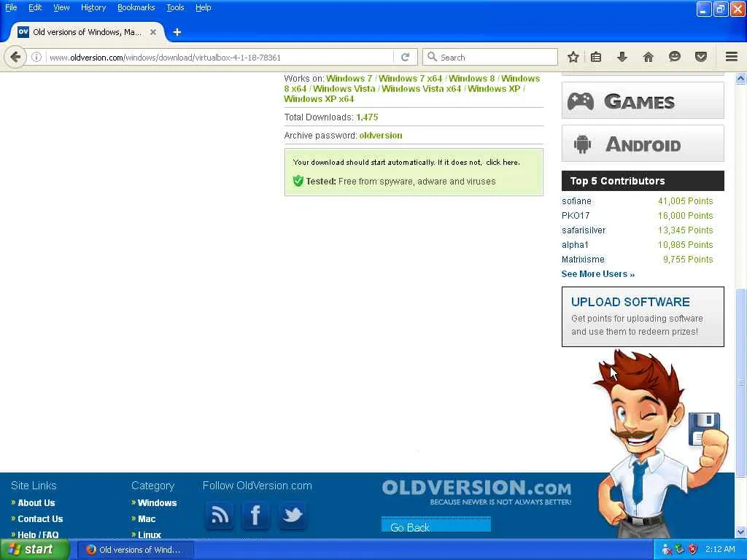This screenshot has height=560, width=747.
Task: Go to the Home page icon
Action: pos(648,57)
